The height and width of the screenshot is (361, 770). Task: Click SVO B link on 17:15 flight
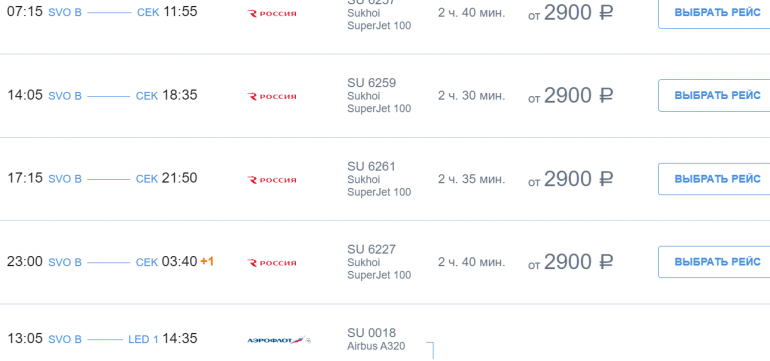(65, 179)
